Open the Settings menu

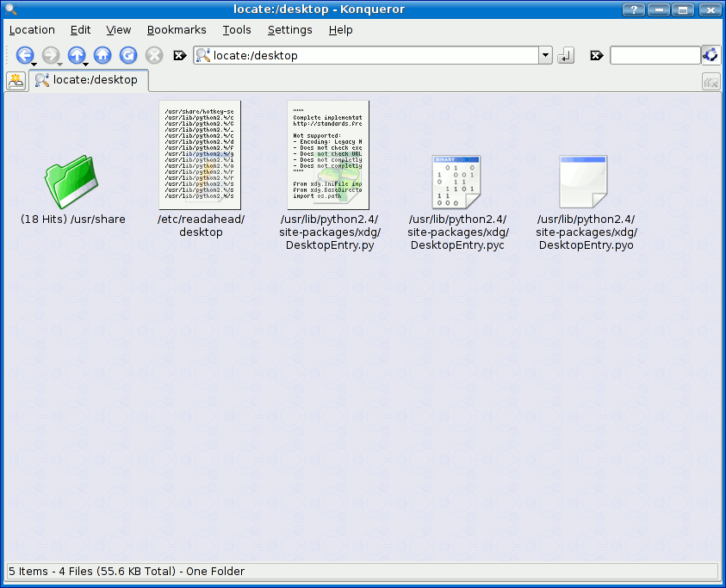click(x=289, y=29)
